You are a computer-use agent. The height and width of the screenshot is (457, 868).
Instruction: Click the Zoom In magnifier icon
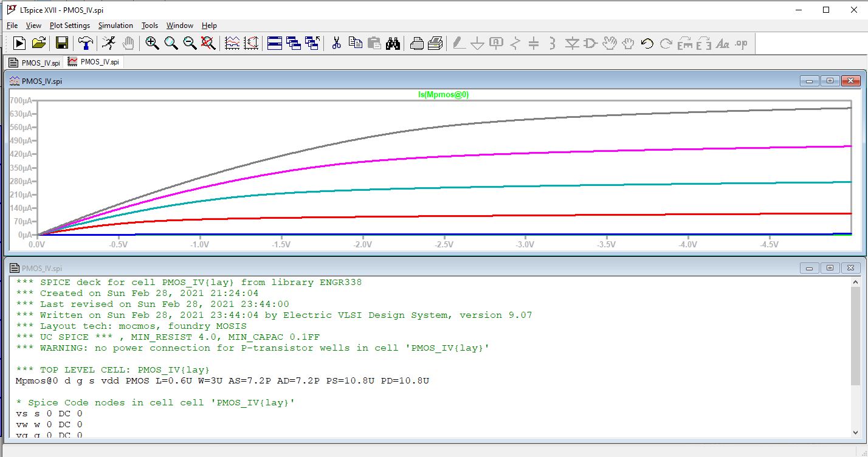[152, 43]
